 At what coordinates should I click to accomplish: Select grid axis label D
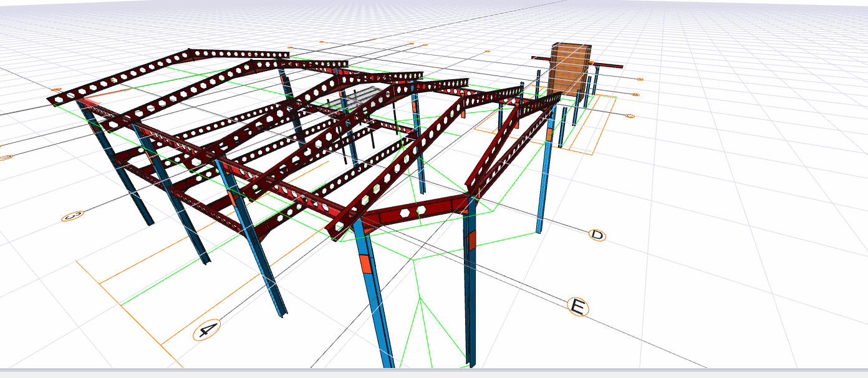coord(597,235)
